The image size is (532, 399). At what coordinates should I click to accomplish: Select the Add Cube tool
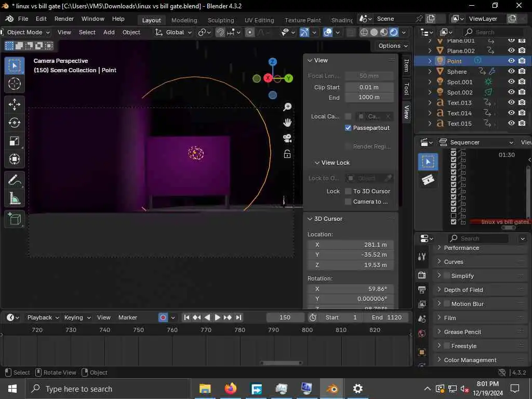coord(14,219)
